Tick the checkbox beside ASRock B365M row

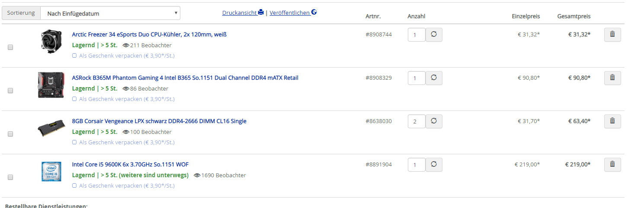click(x=10, y=91)
